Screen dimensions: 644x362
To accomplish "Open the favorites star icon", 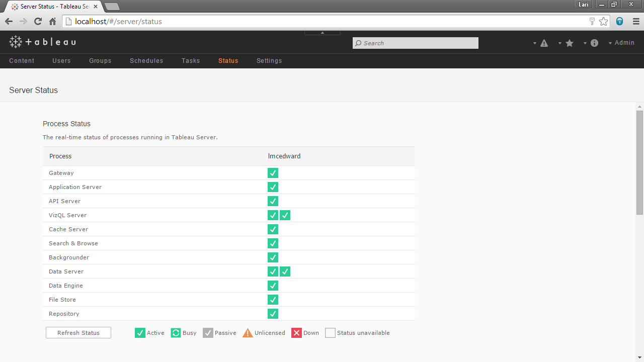I will pos(570,43).
